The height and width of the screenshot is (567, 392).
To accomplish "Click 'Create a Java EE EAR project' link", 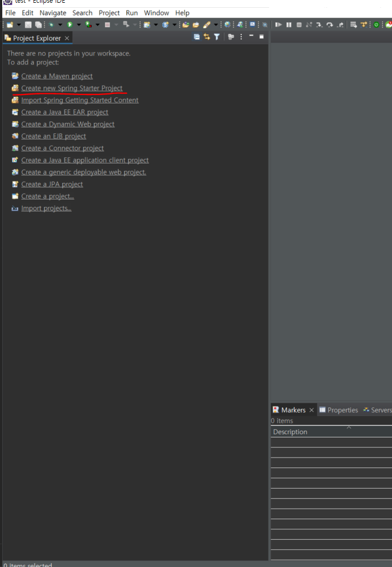I will click(x=64, y=112).
